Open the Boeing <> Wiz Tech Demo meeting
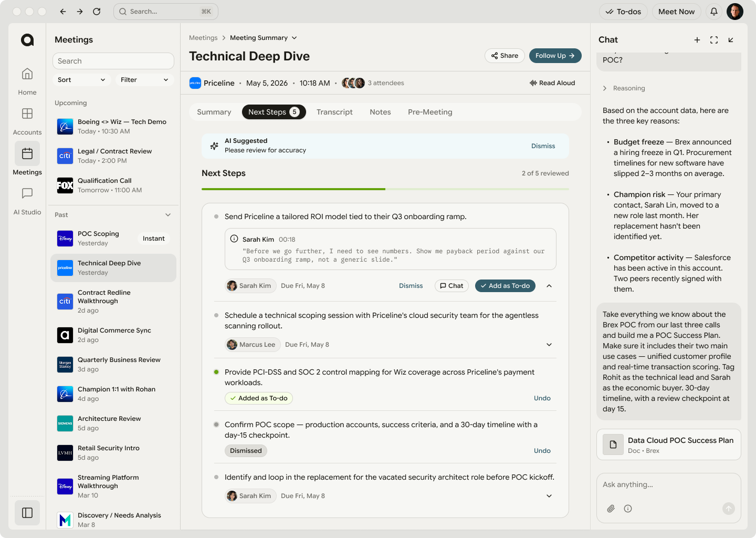The width and height of the screenshot is (756, 538). coord(113,126)
